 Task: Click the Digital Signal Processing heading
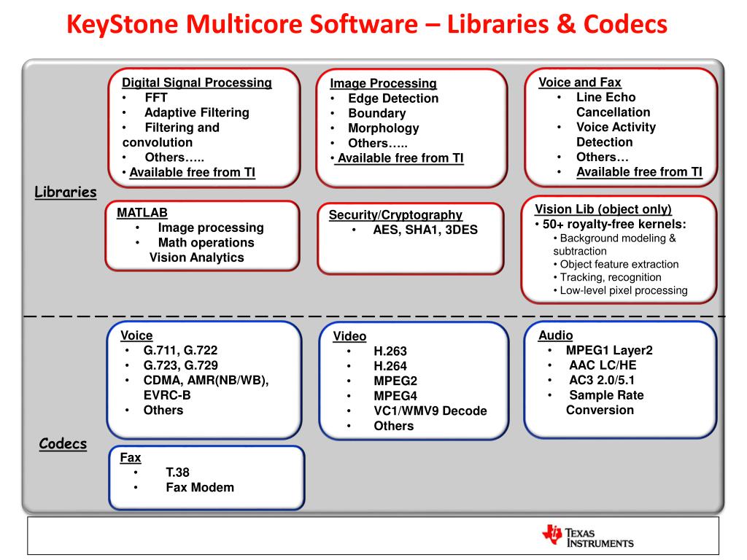(197, 82)
